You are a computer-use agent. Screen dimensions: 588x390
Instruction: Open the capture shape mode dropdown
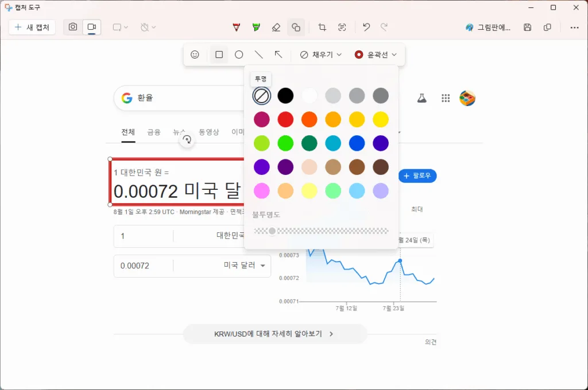point(121,27)
